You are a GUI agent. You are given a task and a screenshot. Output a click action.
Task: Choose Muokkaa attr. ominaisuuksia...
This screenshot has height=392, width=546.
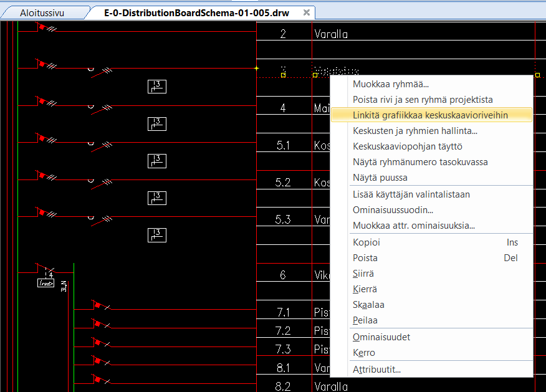tap(414, 226)
